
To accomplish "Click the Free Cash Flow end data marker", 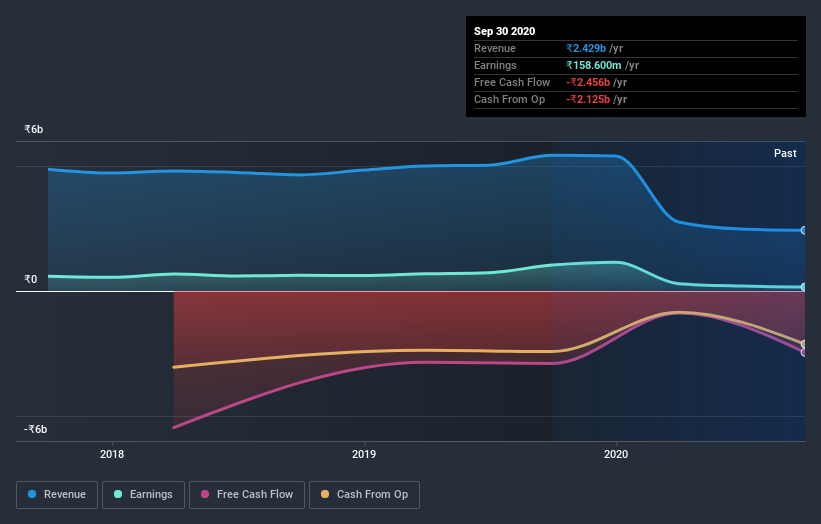I will click(x=804, y=352).
